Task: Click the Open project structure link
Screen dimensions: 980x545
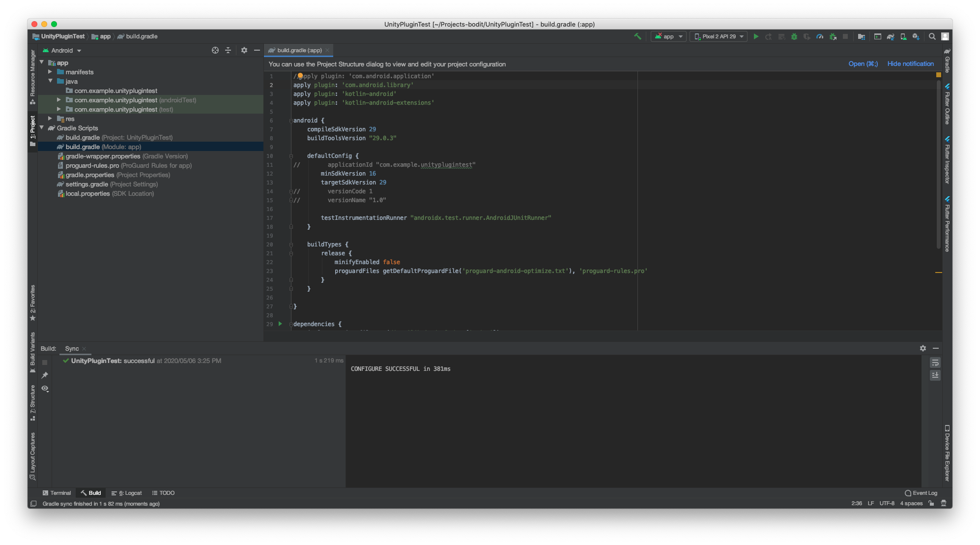Action: [863, 64]
